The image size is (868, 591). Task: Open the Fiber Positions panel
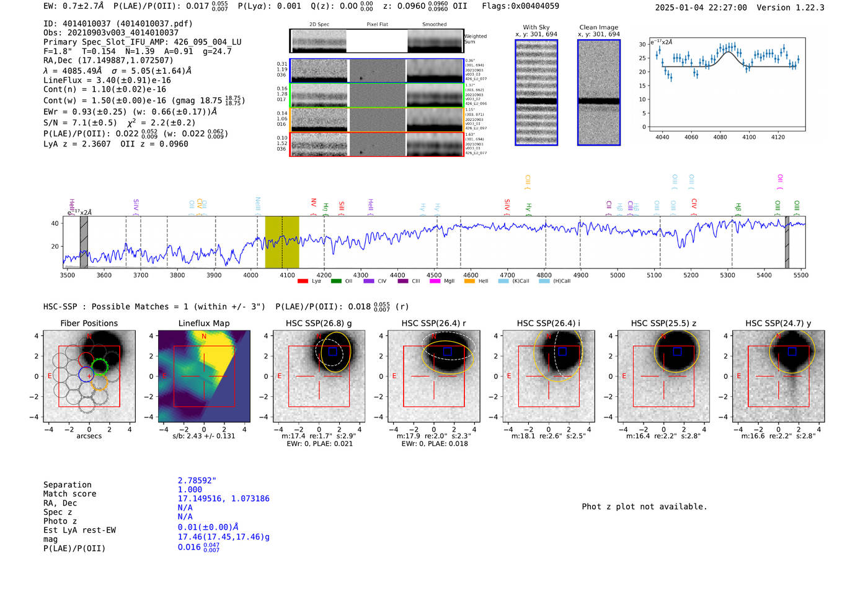pos(89,376)
